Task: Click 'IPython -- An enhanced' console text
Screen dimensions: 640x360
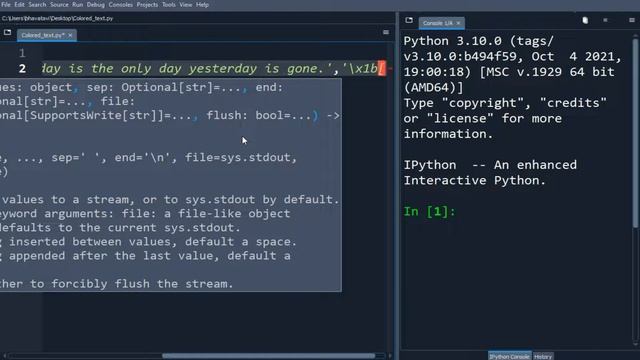Action: 490,165
